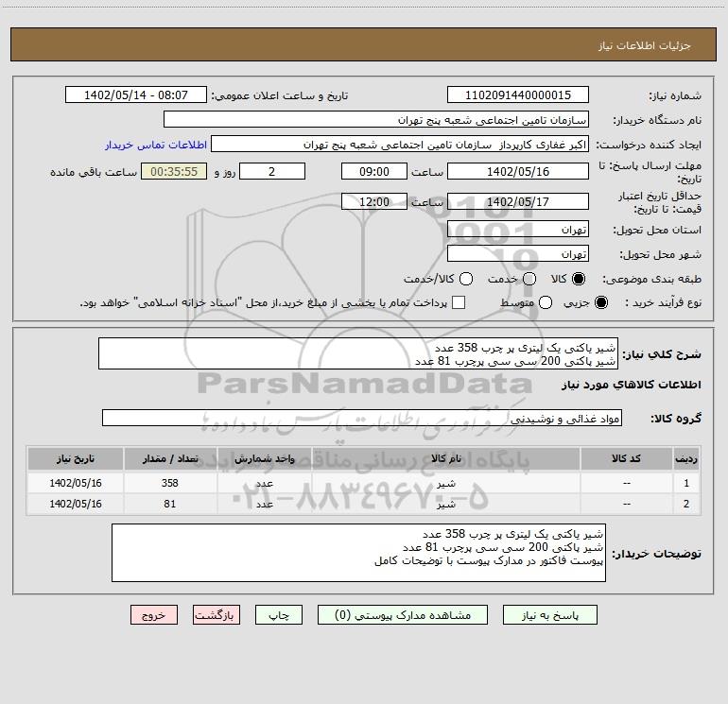The width and height of the screenshot is (728, 704).
Task: Click the نام کالا column header
Action: click(446, 459)
